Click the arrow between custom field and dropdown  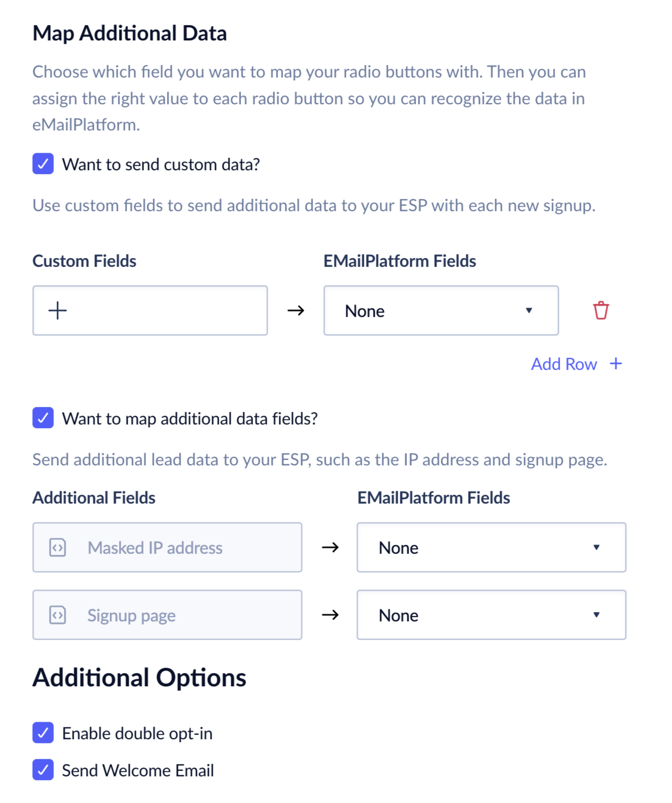296,310
